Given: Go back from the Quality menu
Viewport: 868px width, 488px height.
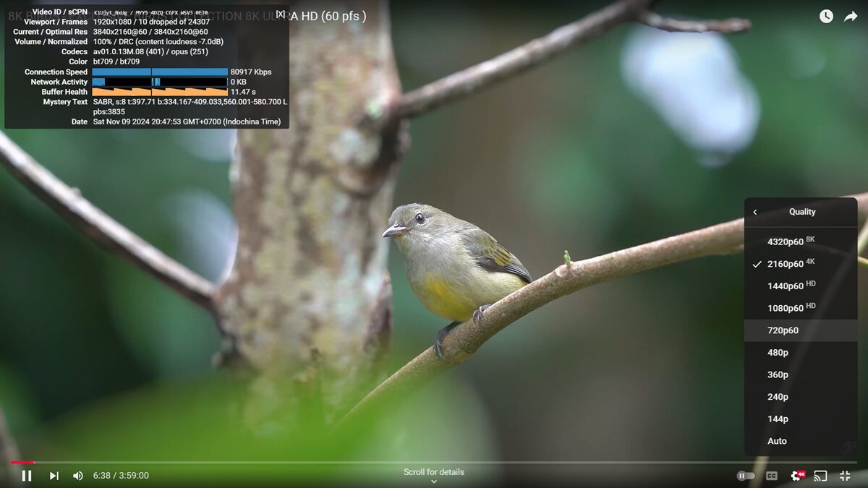Looking at the screenshot, I should point(755,212).
